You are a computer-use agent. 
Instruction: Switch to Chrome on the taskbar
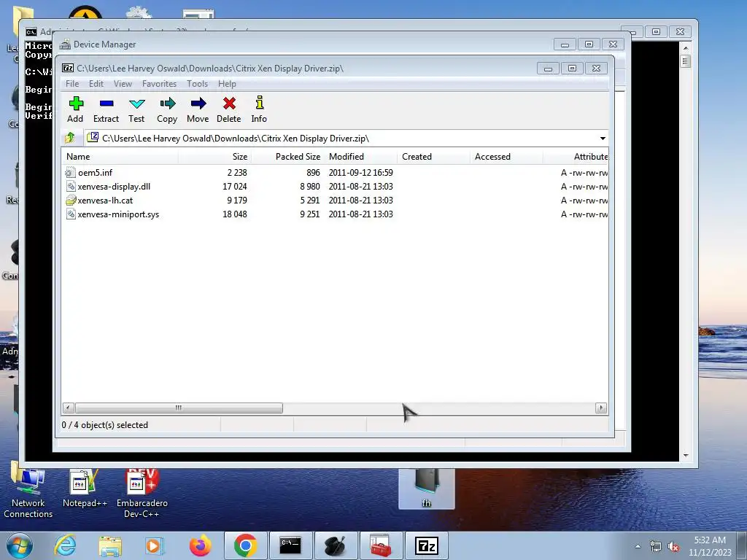245,545
